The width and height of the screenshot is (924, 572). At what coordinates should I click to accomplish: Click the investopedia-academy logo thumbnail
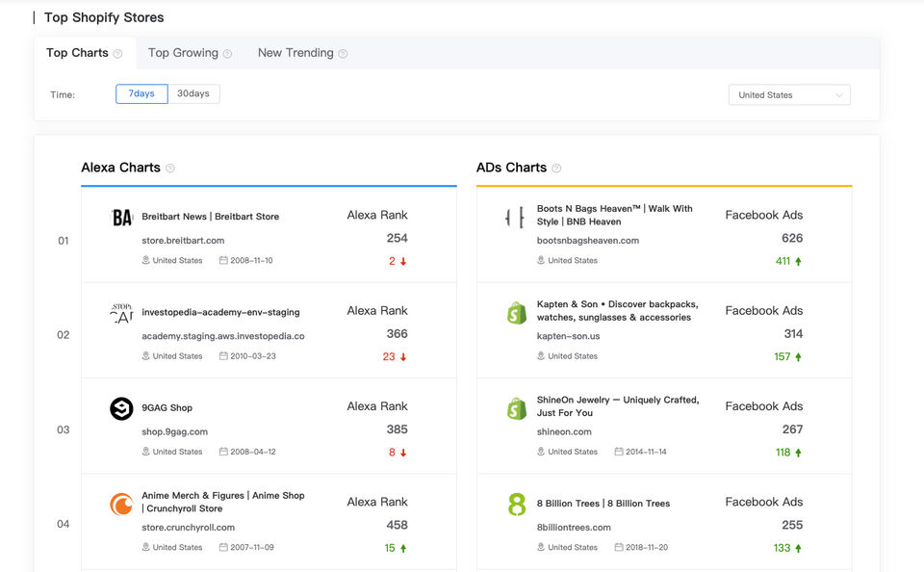[121, 313]
